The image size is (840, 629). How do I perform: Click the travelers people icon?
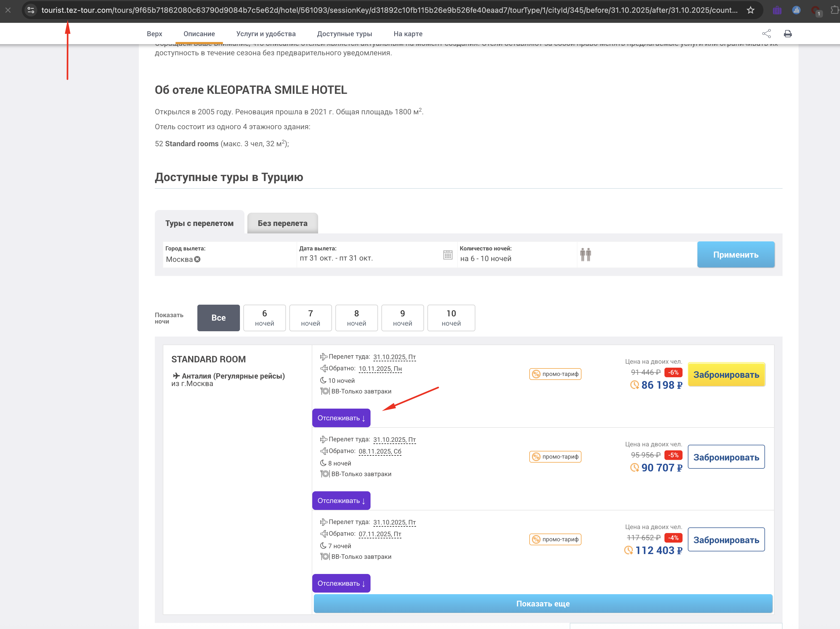pyautogui.click(x=585, y=254)
